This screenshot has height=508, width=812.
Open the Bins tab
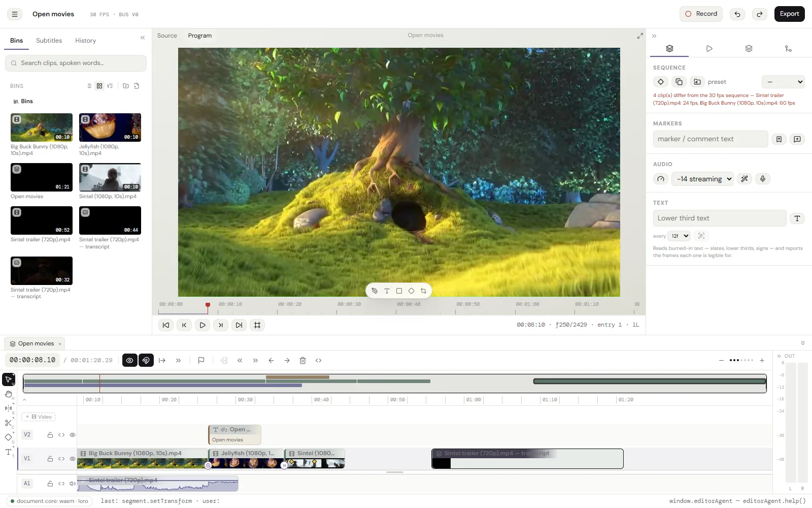(17, 41)
